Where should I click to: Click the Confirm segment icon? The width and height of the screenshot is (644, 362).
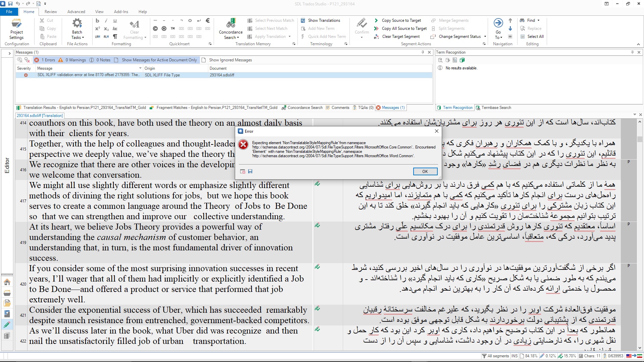click(362, 23)
